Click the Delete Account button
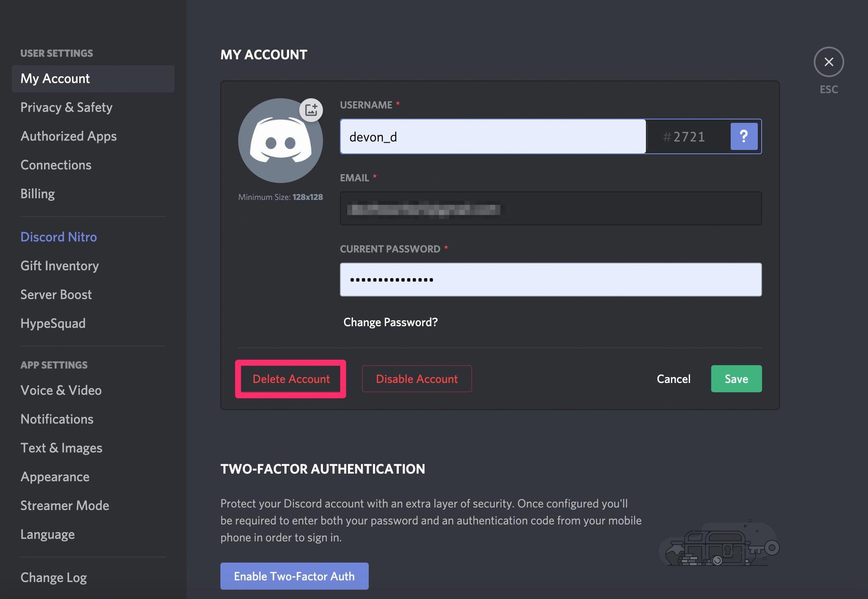Screen dimensions: 868x599 pyautogui.click(x=291, y=379)
